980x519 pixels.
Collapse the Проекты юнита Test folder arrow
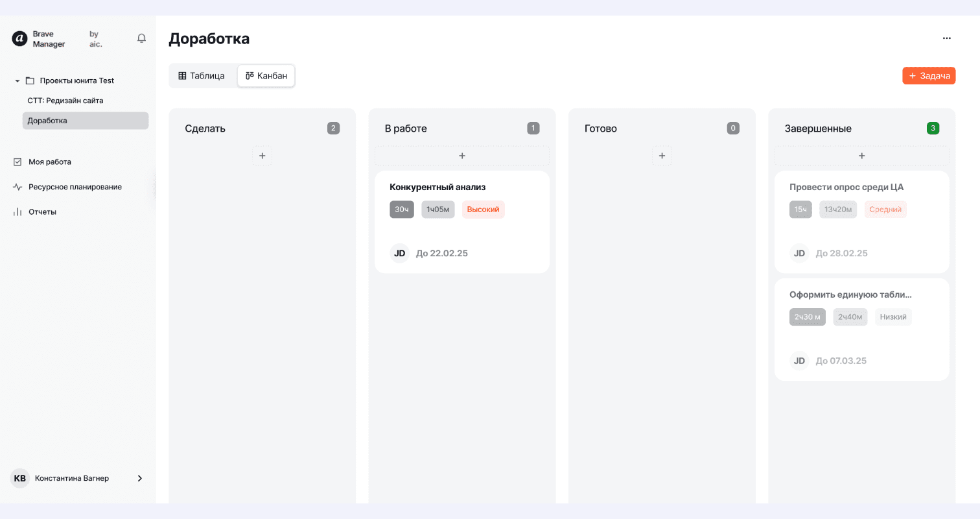(x=17, y=81)
